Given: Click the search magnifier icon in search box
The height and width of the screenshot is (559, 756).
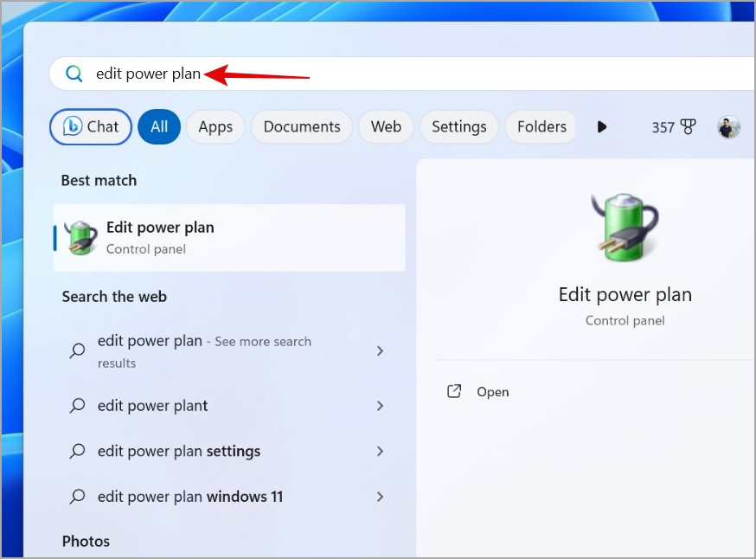Looking at the screenshot, I should tap(74, 74).
